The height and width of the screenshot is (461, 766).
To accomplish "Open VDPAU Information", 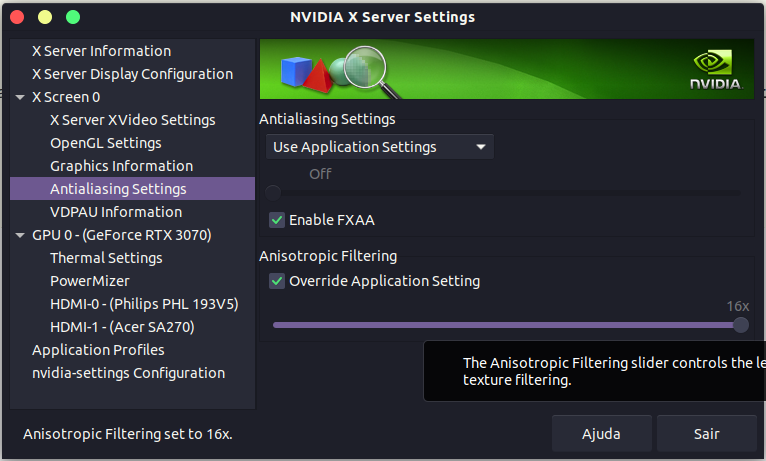I will click(x=116, y=212).
